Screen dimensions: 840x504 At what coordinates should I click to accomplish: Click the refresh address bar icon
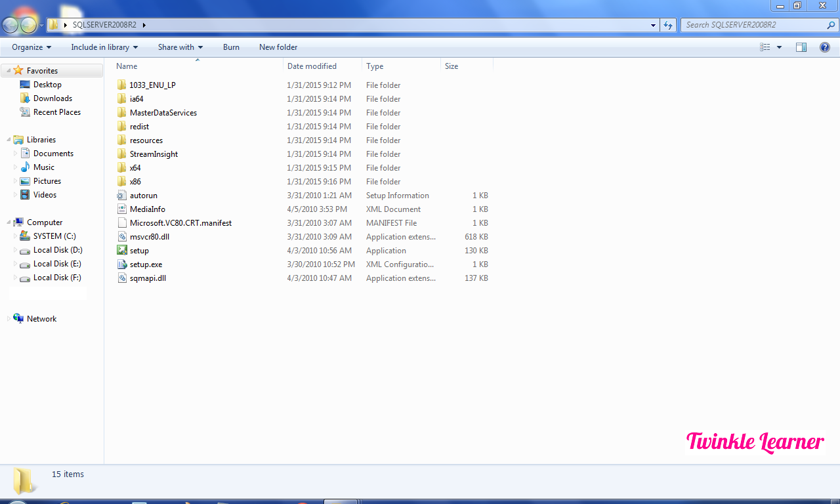click(668, 25)
